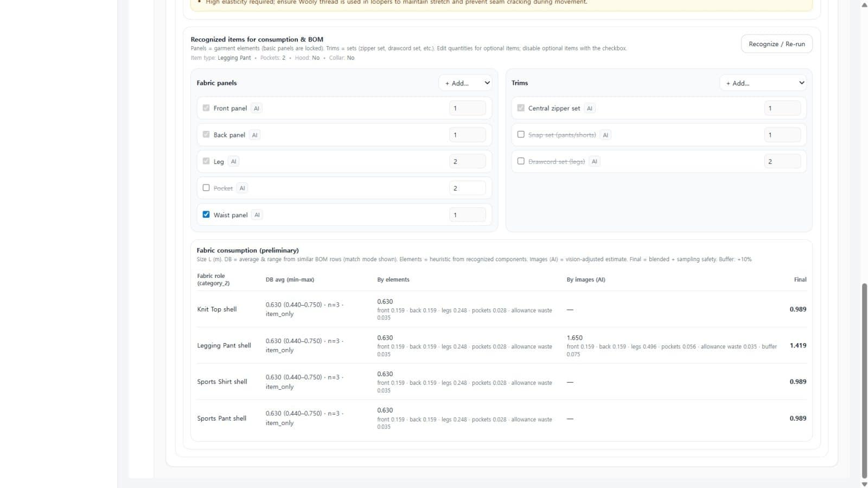Edit the Snap set quantity field
Viewport: 868px width, 488px height.
[782, 135]
